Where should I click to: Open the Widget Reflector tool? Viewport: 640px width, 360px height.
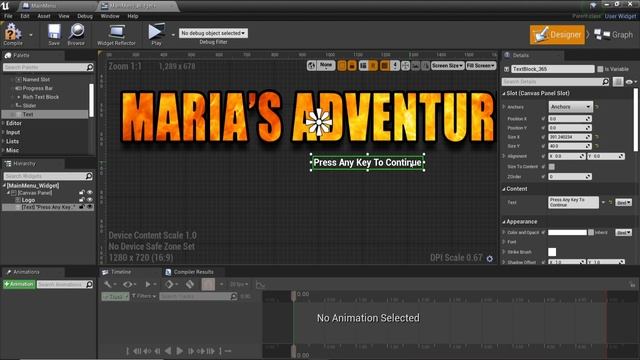pyautogui.click(x=116, y=33)
